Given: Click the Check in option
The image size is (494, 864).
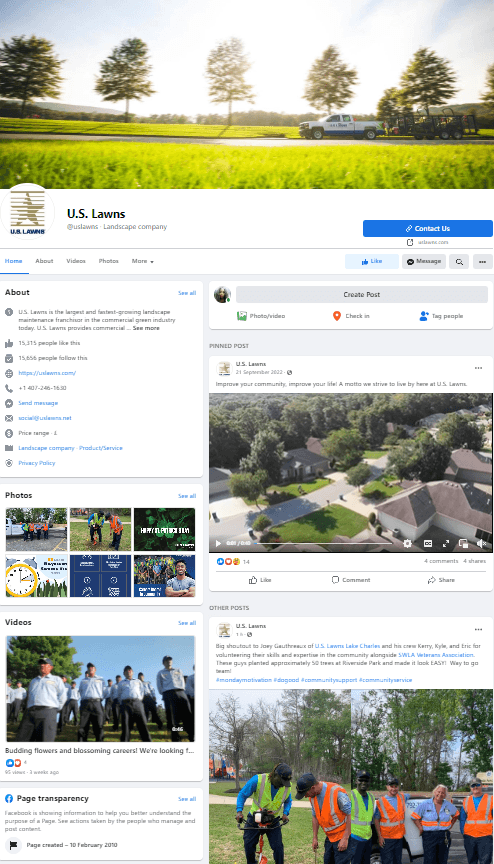Looking at the screenshot, I should [x=351, y=316].
